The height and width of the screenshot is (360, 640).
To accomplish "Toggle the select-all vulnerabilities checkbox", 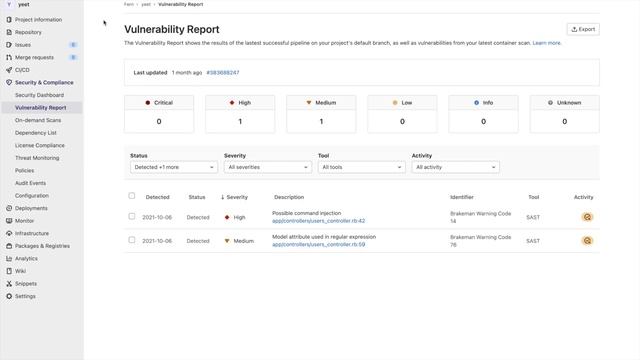I will 131,196.
